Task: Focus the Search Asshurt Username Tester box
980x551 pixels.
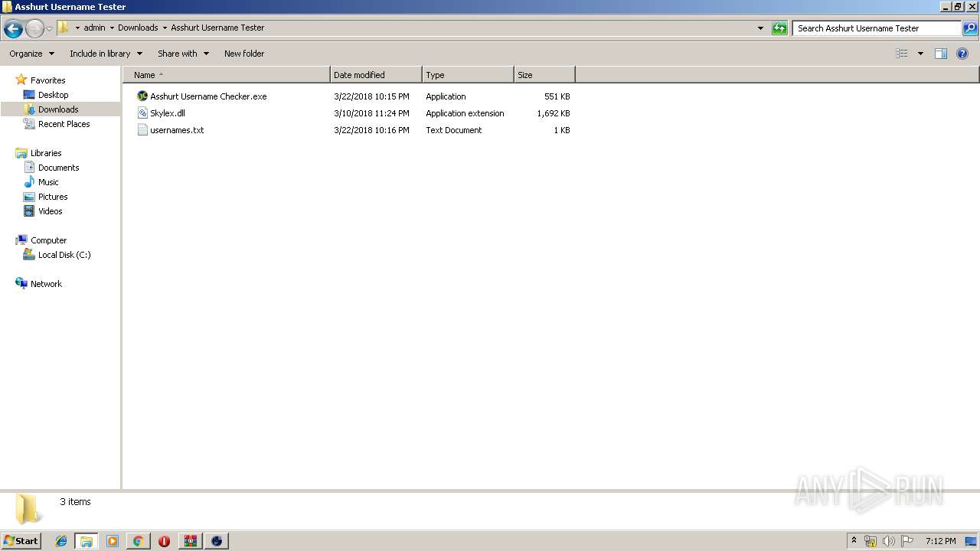Action: click(x=877, y=28)
